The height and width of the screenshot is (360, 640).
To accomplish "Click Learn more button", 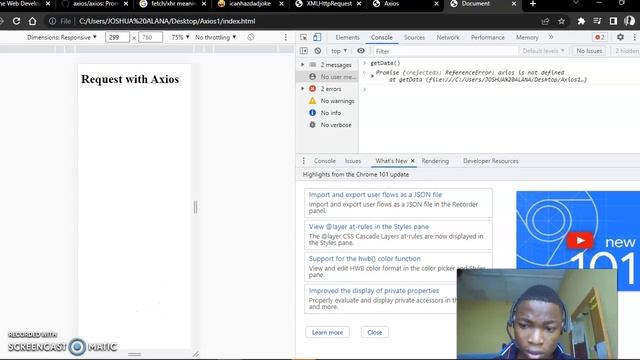I will coord(327,332).
